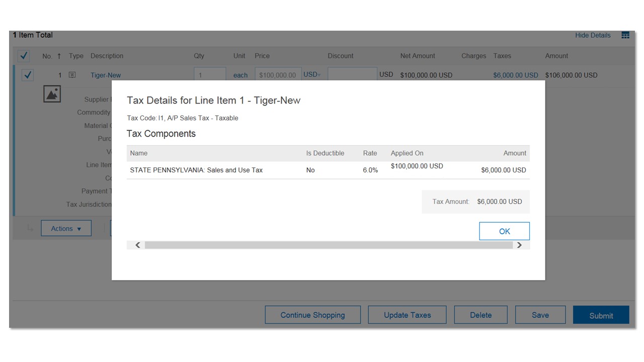
Task: Click the dialog scrollbar left arrow
Action: pos(138,245)
